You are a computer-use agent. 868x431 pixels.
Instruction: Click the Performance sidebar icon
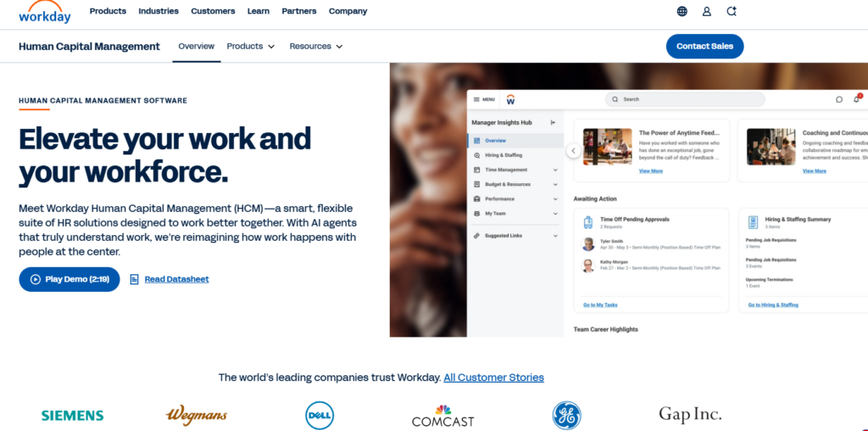pos(476,199)
